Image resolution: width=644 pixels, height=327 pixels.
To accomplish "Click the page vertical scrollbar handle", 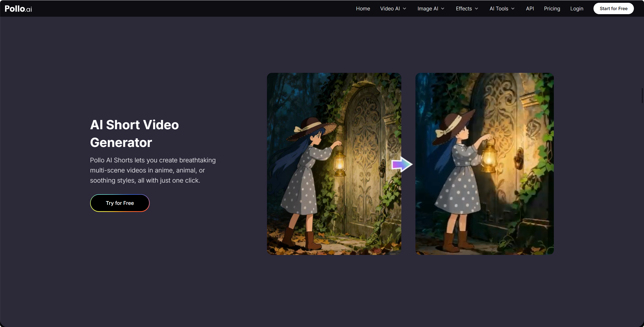I will pos(642,96).
